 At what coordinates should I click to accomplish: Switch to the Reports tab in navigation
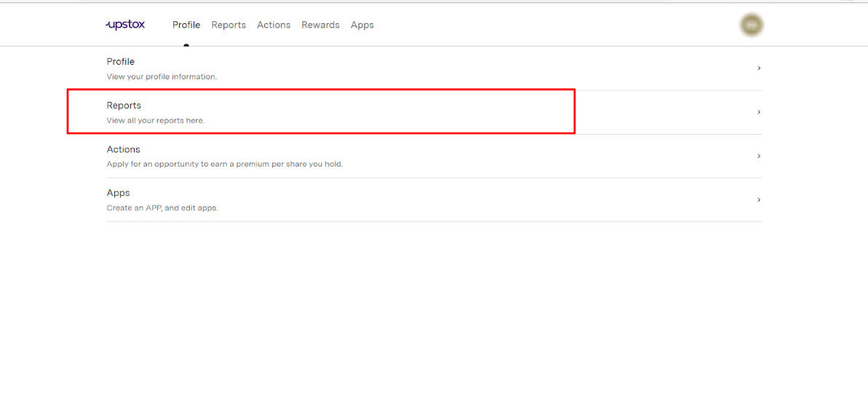tap(228, 25)
